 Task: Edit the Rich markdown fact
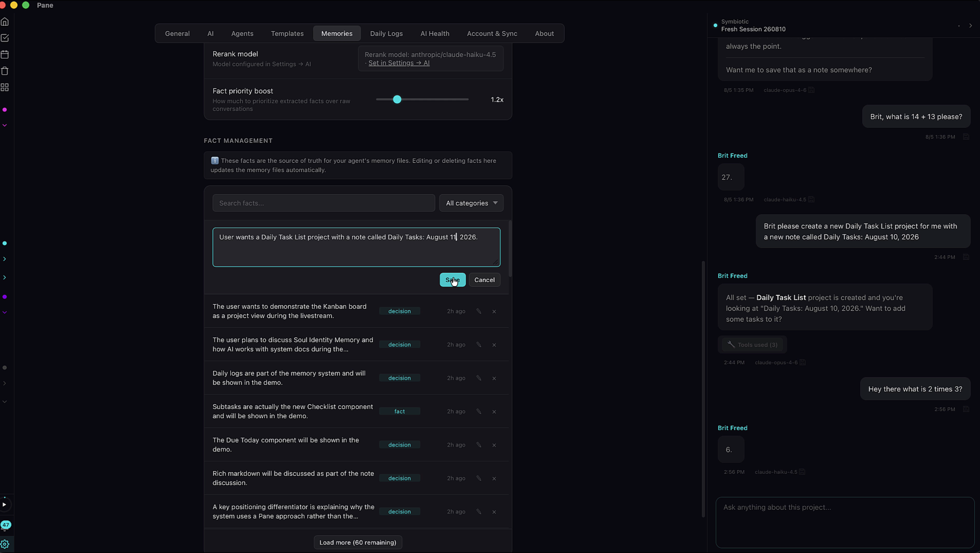479,478
